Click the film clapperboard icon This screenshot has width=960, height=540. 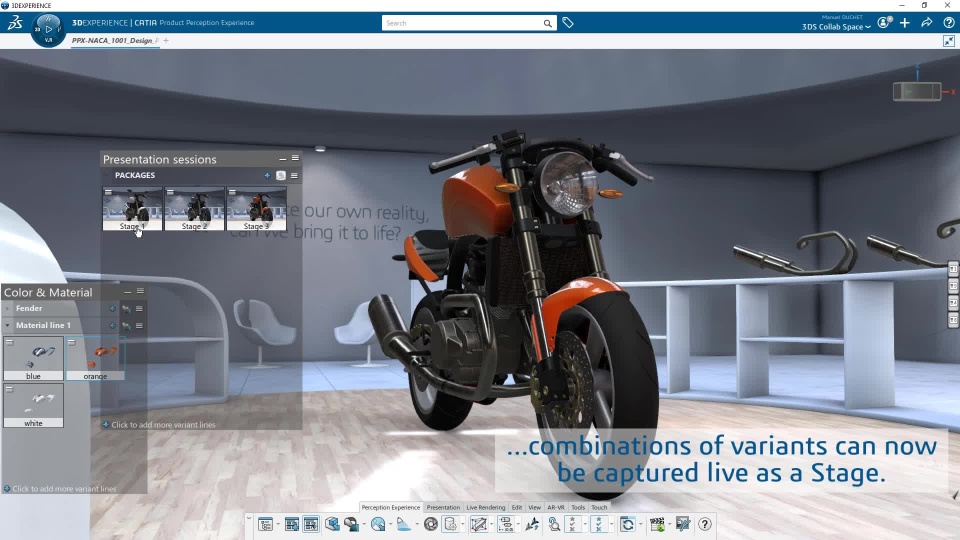tap(658, 524)
